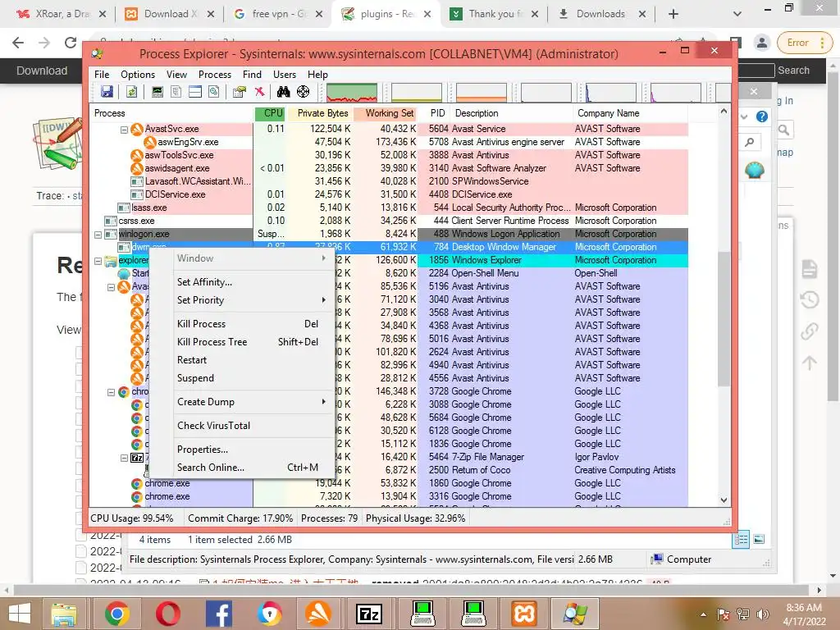
Task: Click the Process Explorer vertical scrollbar down arrow
Action: tap(724, 500)
